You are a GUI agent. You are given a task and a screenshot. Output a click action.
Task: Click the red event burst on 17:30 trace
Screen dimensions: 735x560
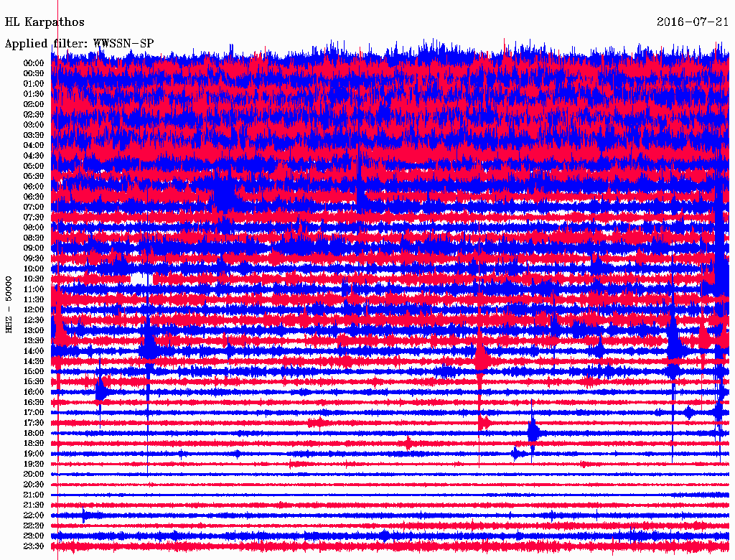pos(484,423)
